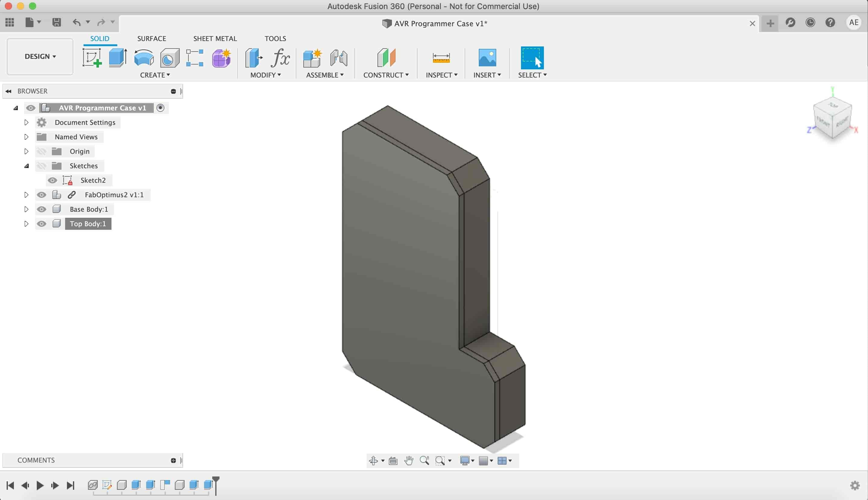Screen dimensions: 868x500
Task: Switch to the SHEET METAL tab
Action: [215, 39]
